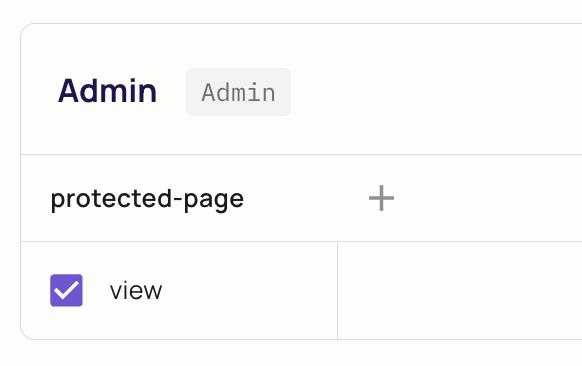This screenshot has width=582, height=366.
Task: Click the empty space right of plus icon
Action: click(x=488, y=198)
